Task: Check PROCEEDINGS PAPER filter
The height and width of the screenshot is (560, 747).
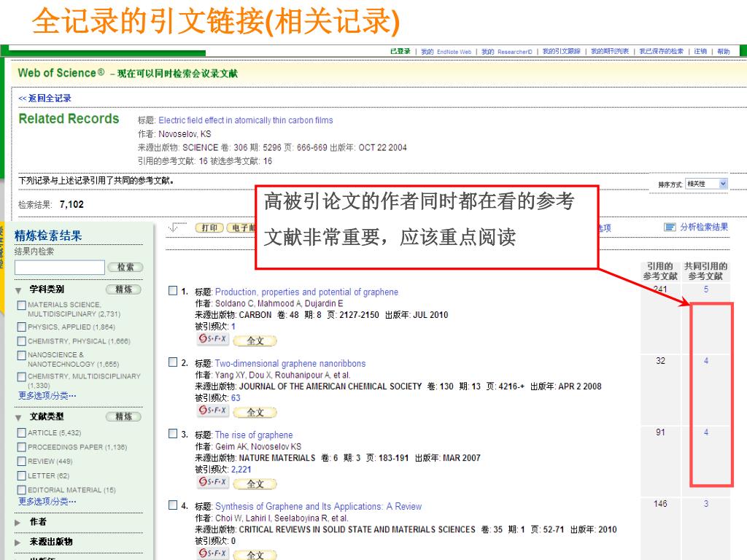Action: [21, 447]
